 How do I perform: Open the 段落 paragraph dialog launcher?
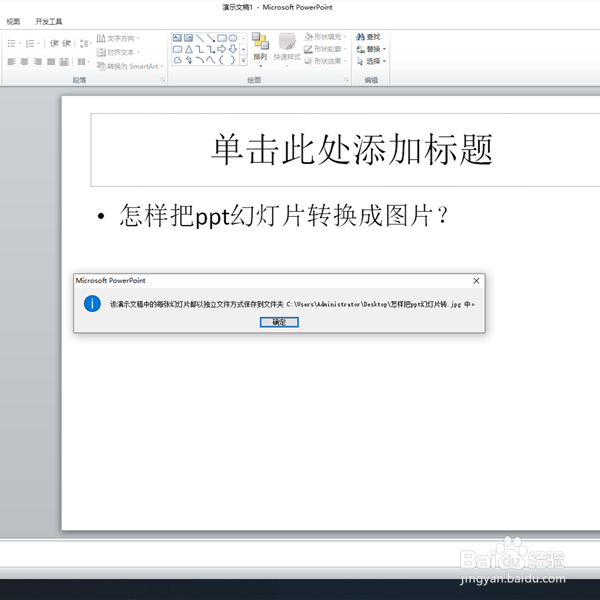click(163, 80)
